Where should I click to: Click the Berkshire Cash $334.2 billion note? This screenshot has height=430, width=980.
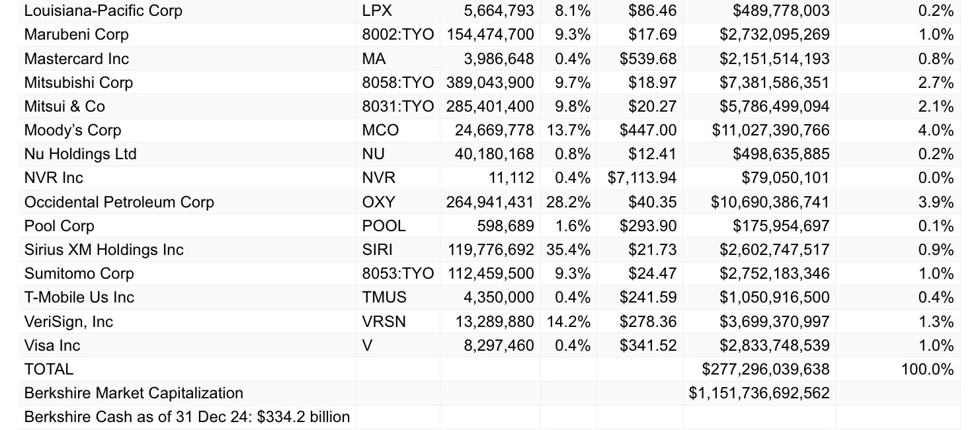pos(187,417)
